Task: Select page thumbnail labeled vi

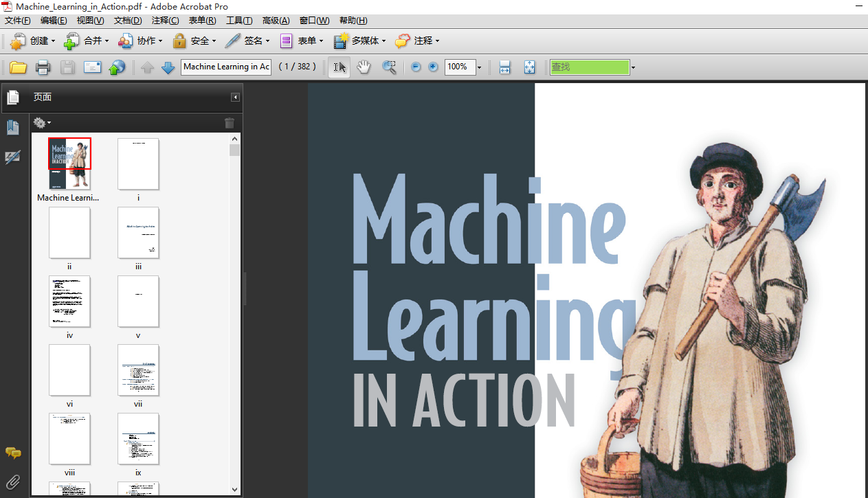Action: pyautogui.click(x=69, y=370)
